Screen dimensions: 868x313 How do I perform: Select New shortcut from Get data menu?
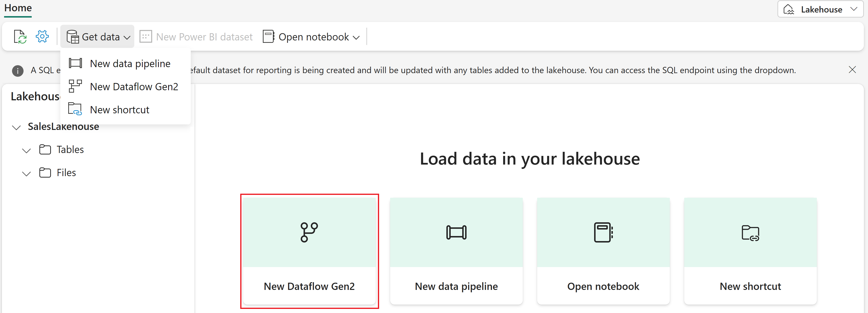tap(121, 110)
